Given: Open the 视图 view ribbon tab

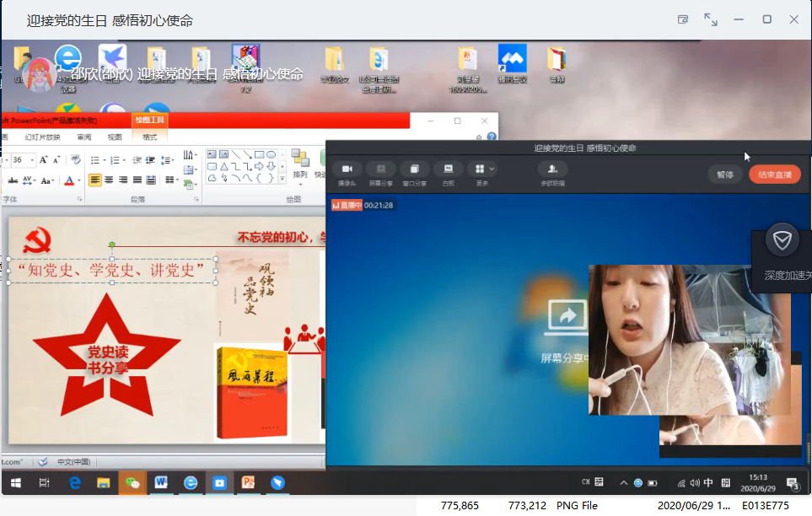Looking at the screenshot, I should 115,137.
